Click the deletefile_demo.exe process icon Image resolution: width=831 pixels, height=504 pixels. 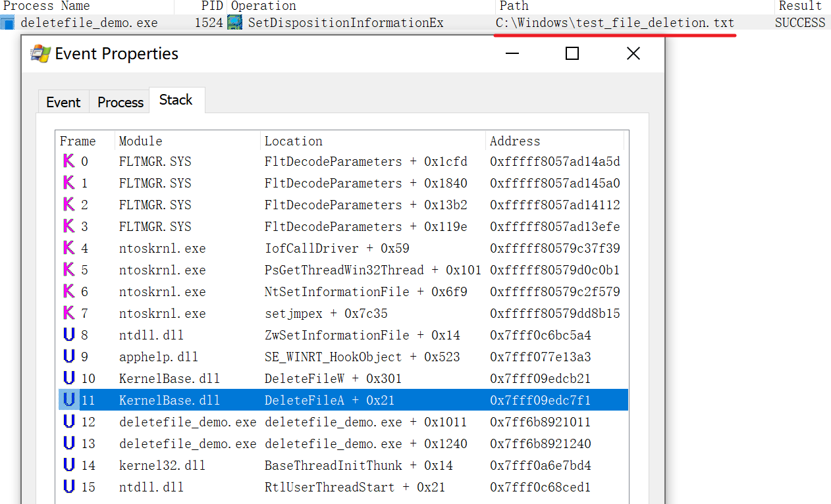point(7,23)
